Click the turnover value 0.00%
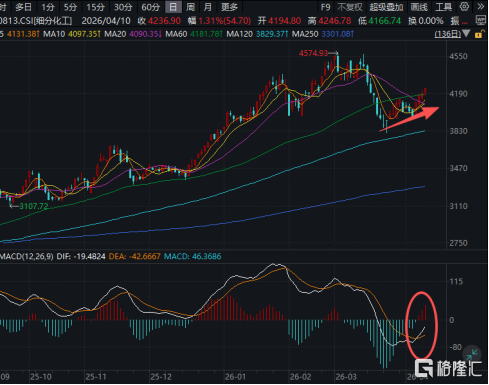 [431, 21]
